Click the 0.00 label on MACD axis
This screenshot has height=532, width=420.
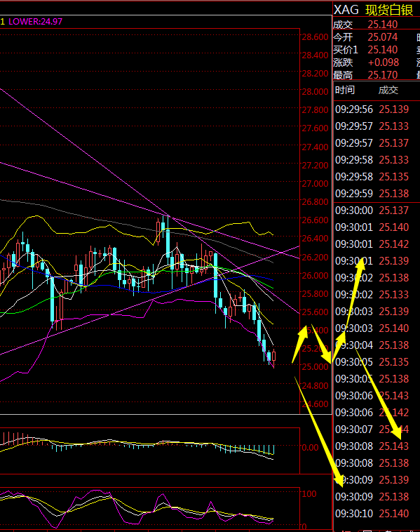[x=310, y=448]
